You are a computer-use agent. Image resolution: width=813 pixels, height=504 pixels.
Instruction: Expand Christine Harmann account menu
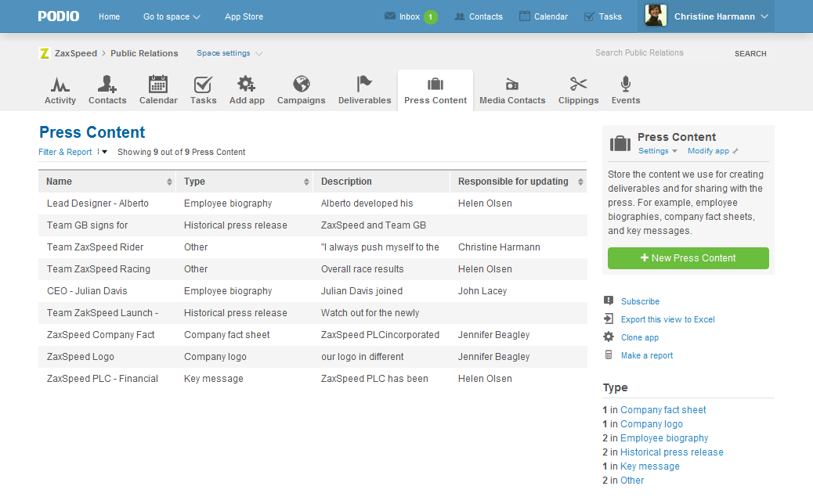click(x=706, y=16)
